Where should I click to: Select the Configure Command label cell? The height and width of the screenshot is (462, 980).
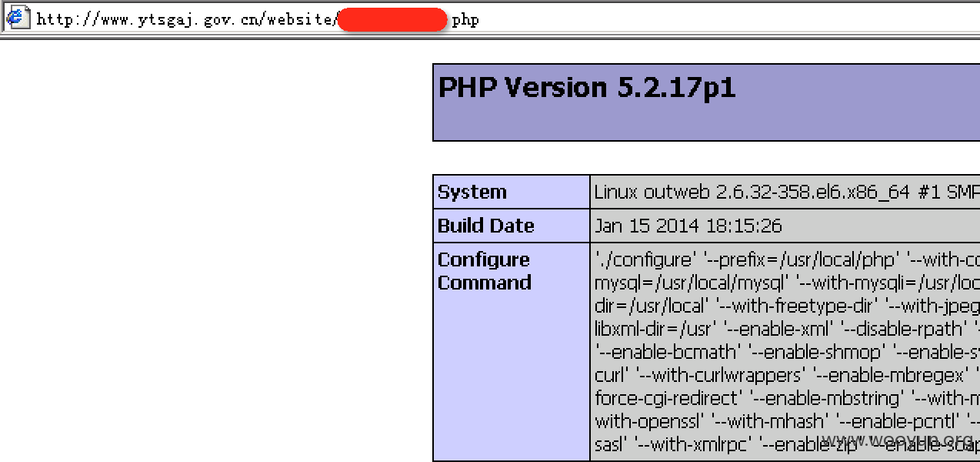tap(512, 352)
